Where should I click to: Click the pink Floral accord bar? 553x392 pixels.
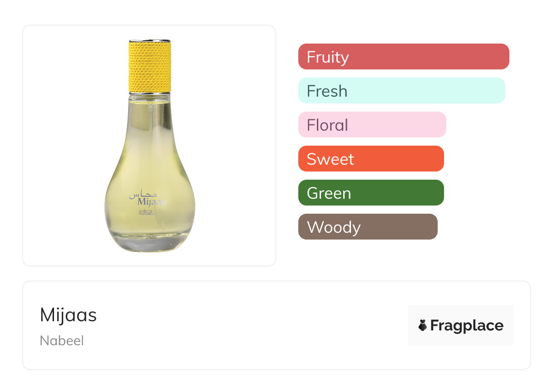pyautogui.click(x=372, y=125)
